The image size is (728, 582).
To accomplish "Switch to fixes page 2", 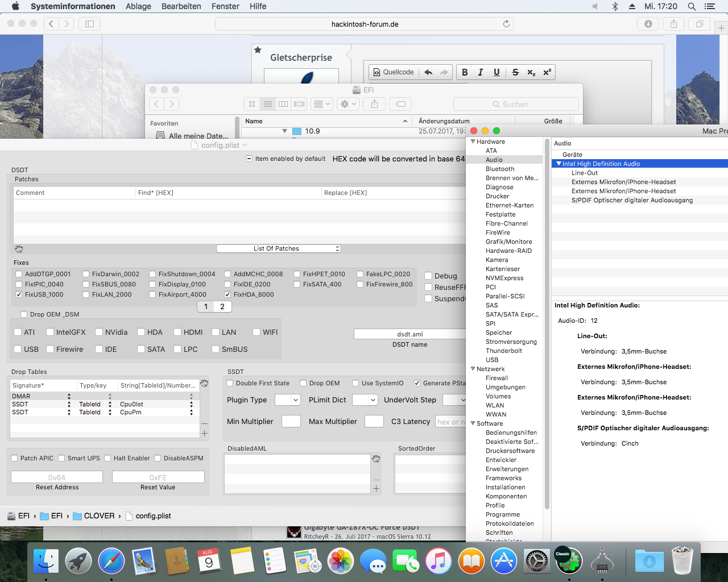I will pyautogui.click(x=222, y=306).
